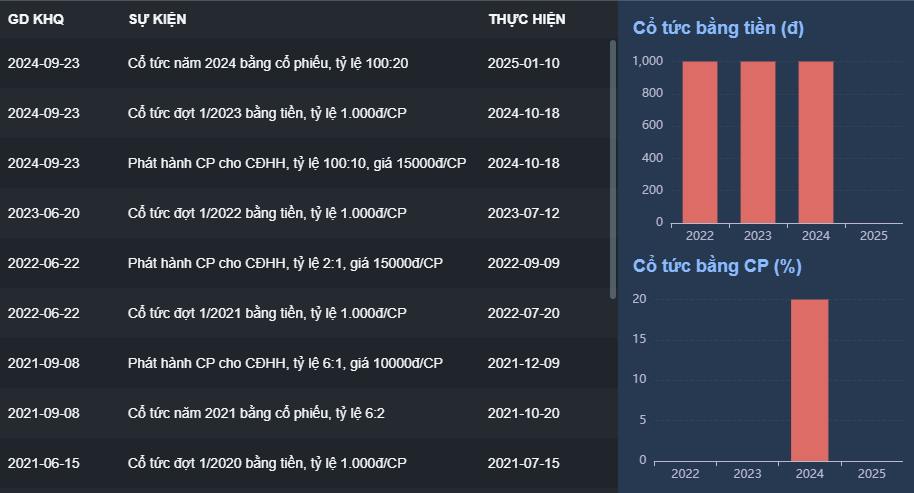Click the SỰ KIỆN column header
Viewport: 914px width, 493px height.
[157, 19]
